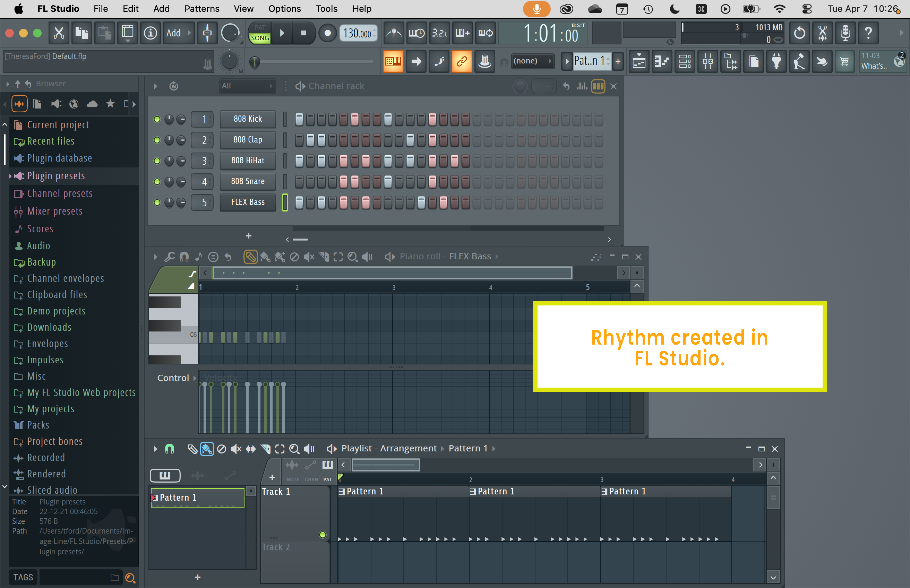Open the Piano roll from main toolbar

[x=662, y=61]
